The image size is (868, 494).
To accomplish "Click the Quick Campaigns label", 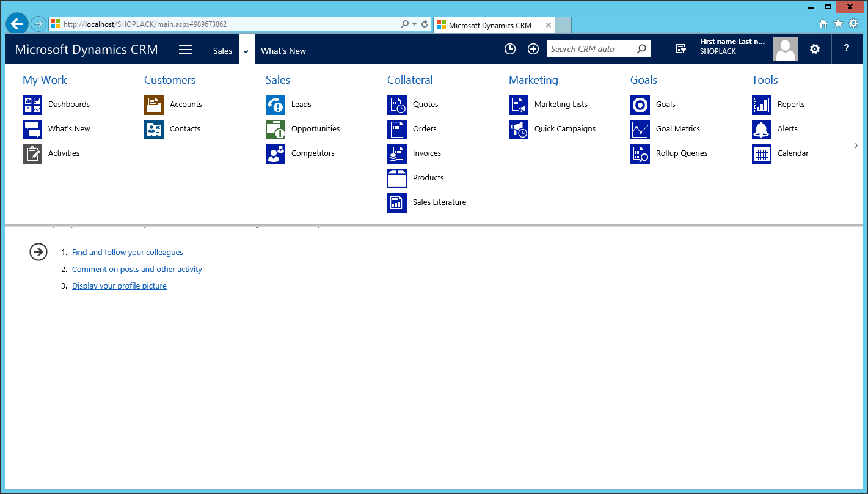I will (565, 129).
